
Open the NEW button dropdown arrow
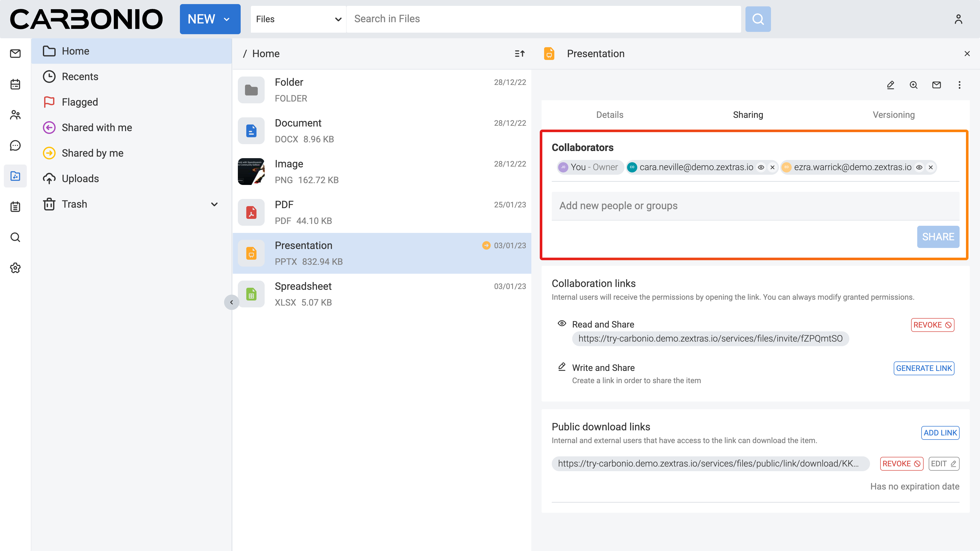227,19
